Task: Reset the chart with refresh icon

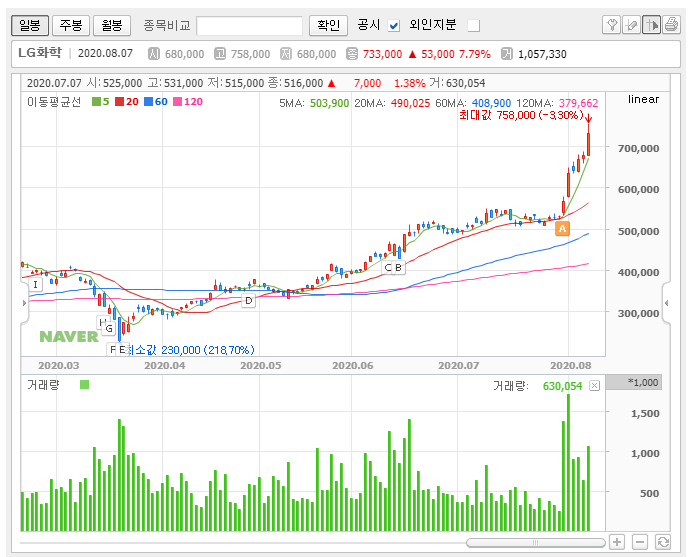Action: point(663,542)
